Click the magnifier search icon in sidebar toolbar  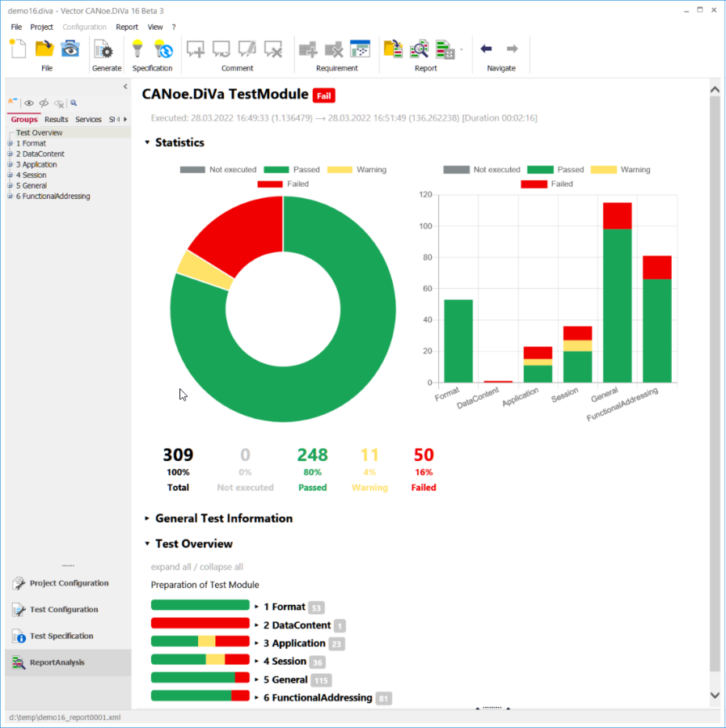click(x=74, y=103)
